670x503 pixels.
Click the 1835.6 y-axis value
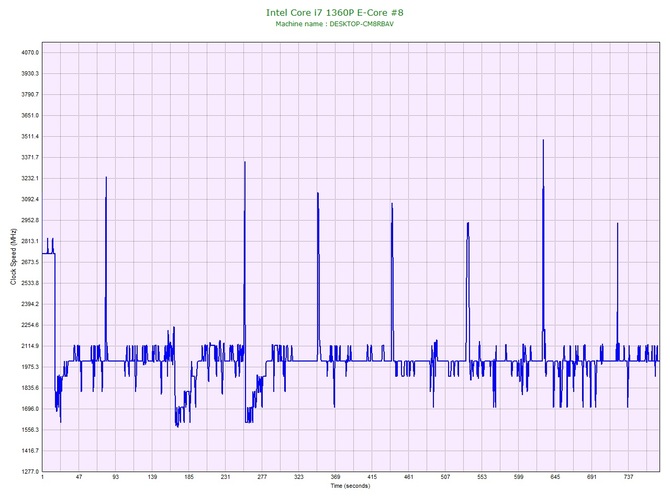point(30,388)
